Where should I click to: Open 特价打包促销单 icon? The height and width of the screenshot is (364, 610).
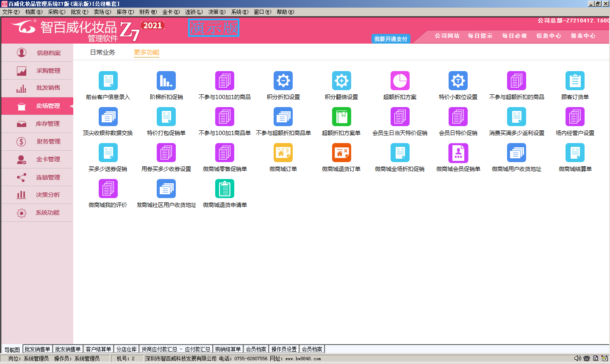(x=166, y=117)
